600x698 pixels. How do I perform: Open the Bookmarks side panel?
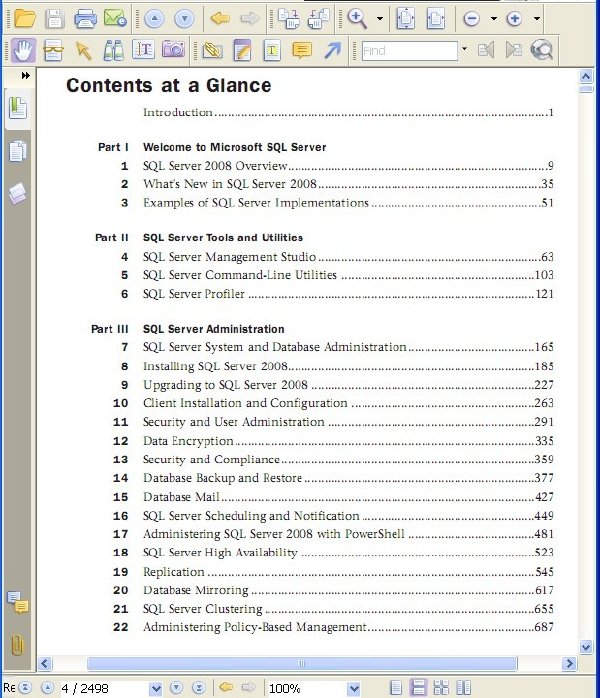coord(18,108)
